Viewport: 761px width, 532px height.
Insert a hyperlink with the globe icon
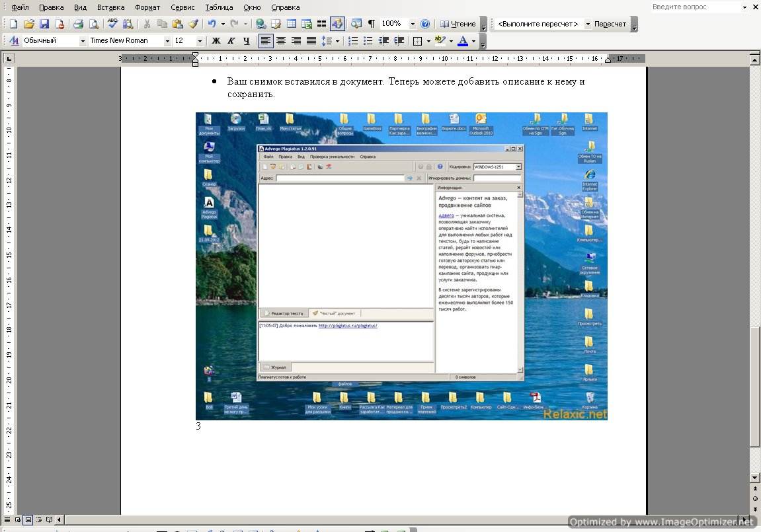(260, 24)
